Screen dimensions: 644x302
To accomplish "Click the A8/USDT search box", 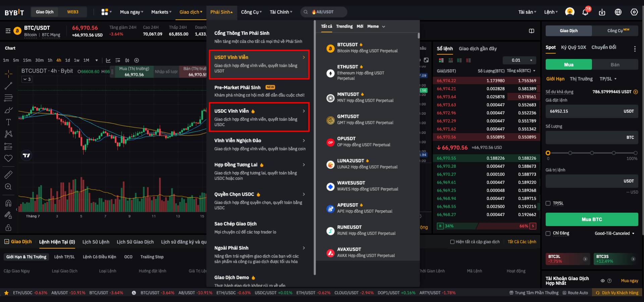I will click(324, 12).
